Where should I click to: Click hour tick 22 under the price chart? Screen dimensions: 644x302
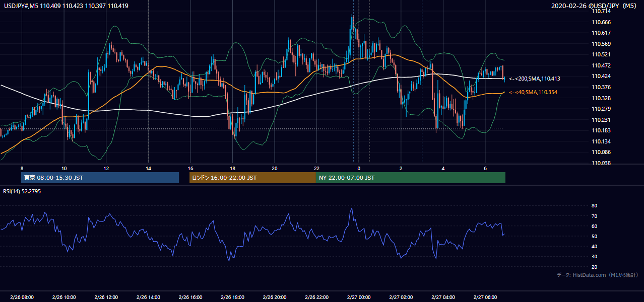tap(316, 168)
